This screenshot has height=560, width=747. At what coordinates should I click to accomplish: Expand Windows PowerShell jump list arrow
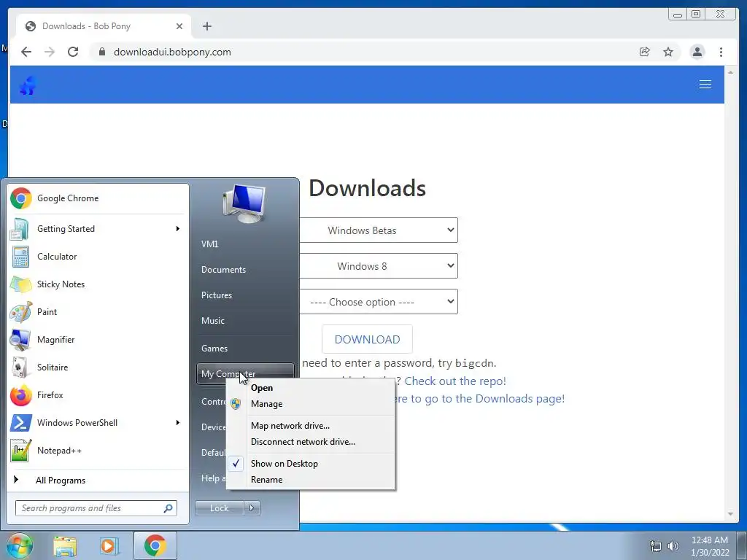point(178,423)
